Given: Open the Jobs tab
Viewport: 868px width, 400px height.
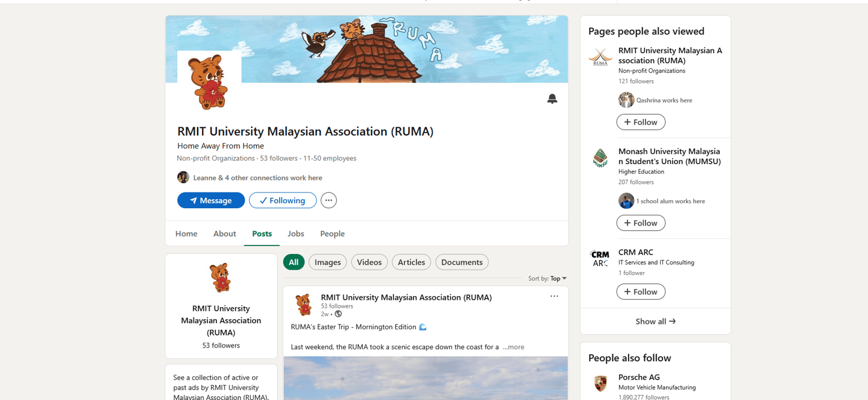Looking at the screenshot, I should pyautogui.click(x=296, y=233).
